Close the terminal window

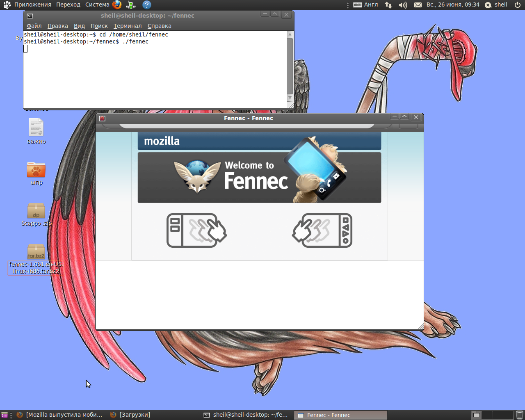pos(286,15)
